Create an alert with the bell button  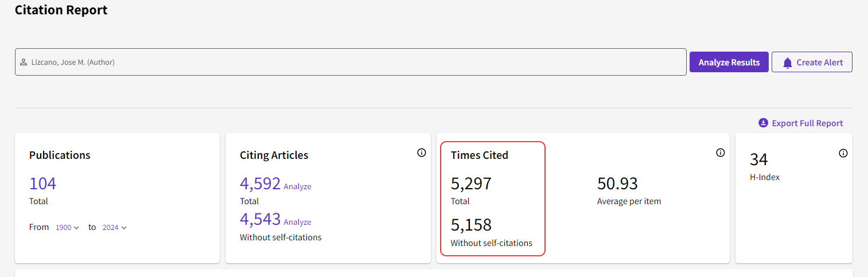pyautogui.click(x=812, y=62)
